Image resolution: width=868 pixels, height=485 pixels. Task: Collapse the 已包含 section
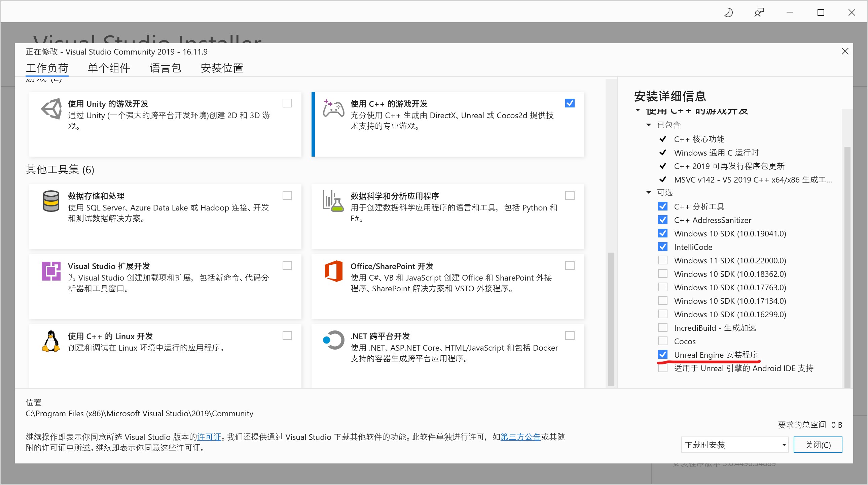(x=649, y=125)
